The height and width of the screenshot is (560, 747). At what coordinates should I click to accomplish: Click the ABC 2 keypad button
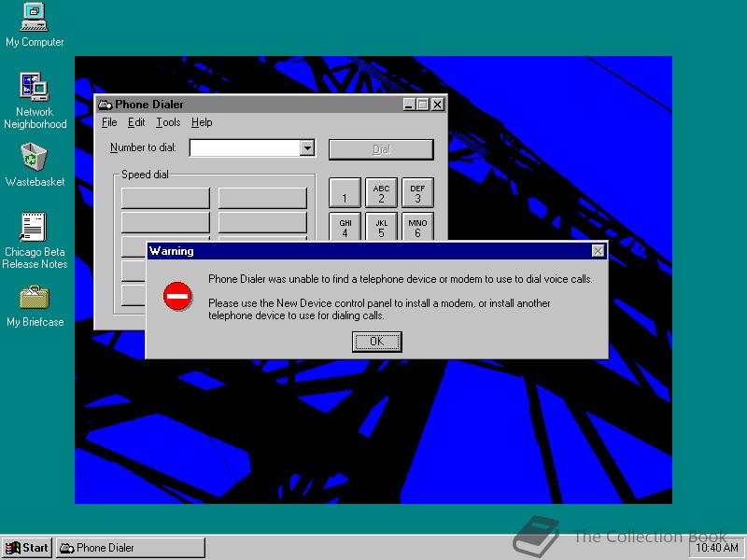pos(381,193)
